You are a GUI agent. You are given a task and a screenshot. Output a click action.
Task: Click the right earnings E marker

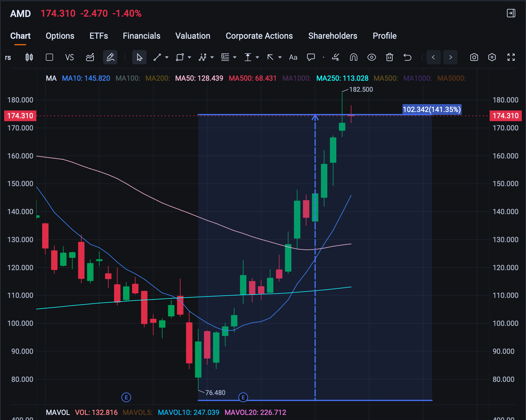tap(243, 397)
